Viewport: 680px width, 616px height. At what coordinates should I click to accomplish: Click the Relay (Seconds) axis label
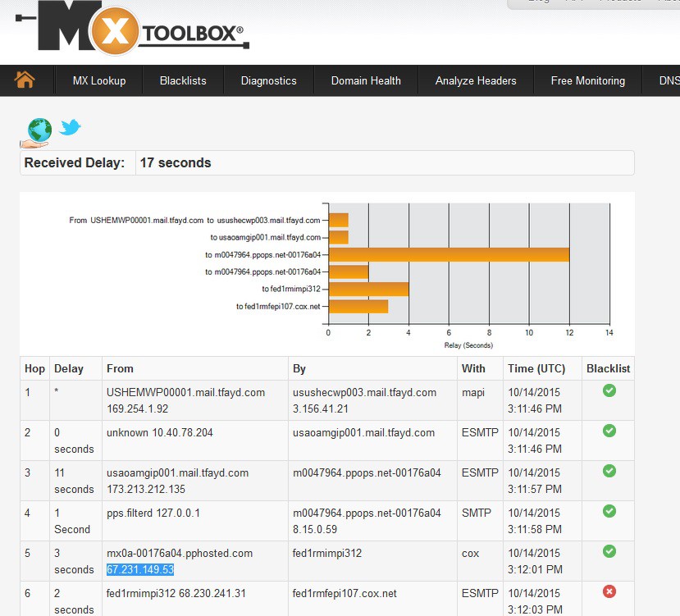point(468,345)
